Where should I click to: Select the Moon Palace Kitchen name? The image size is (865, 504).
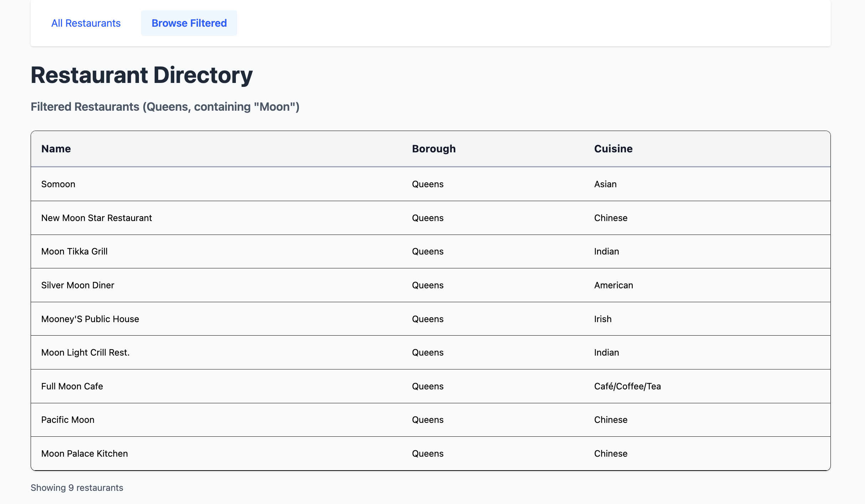point(84,453)
